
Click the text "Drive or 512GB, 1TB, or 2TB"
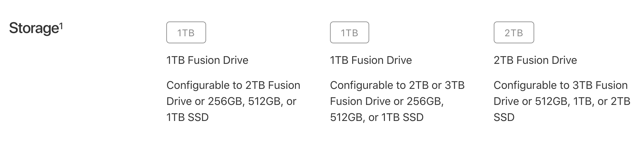[562, 101]
